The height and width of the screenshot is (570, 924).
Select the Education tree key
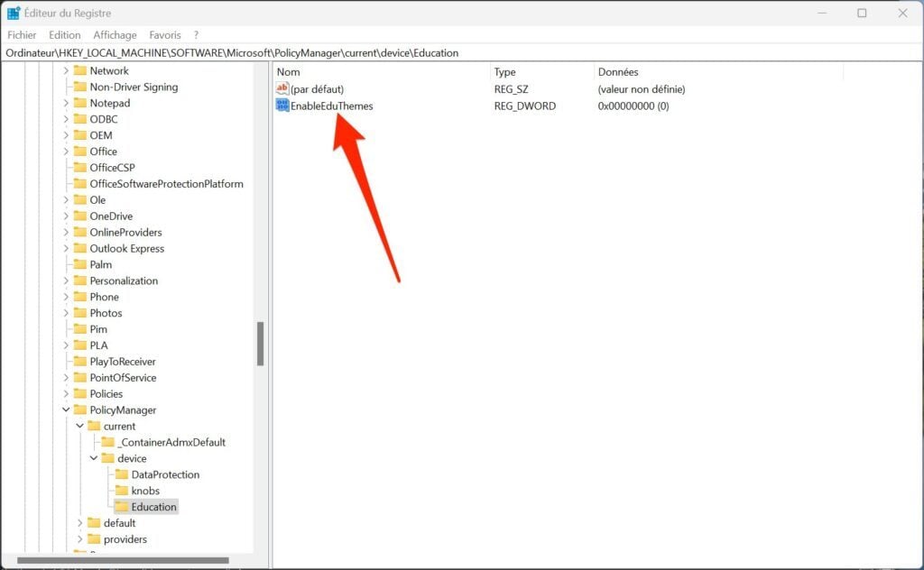pyautogui.click(x=153, y=507)
